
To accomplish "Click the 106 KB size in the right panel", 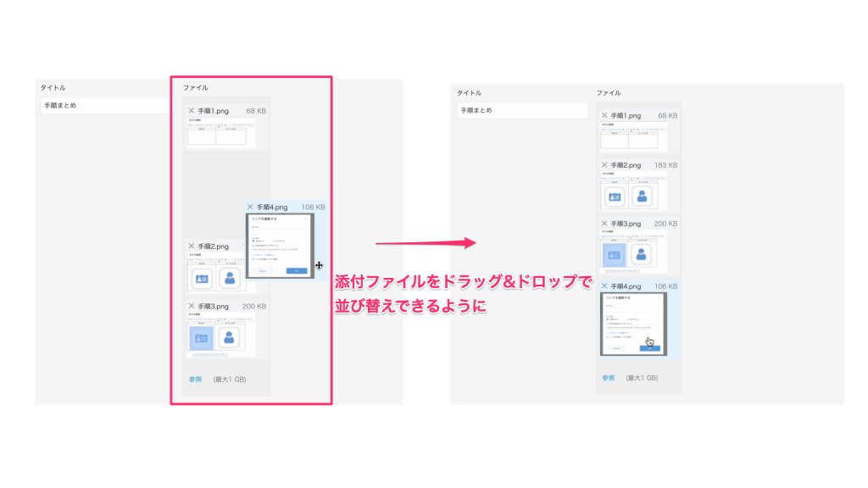I will coord(666,286).
